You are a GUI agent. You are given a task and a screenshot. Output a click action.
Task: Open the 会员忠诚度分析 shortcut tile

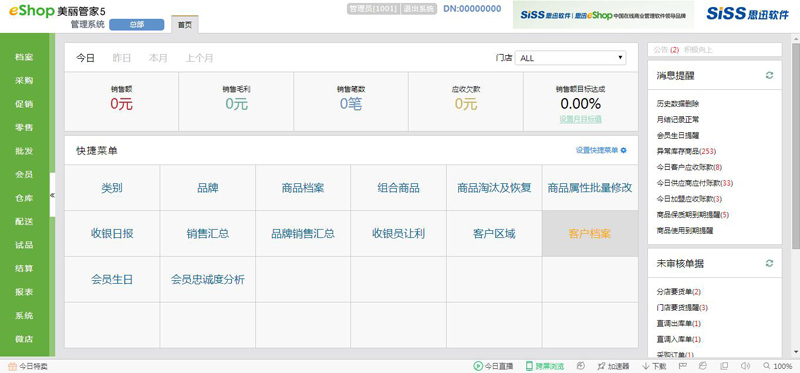point(208,280)
